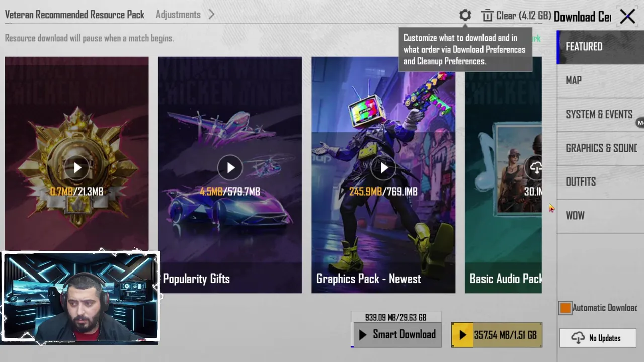Open download preferences gear icon

[465, 15]
